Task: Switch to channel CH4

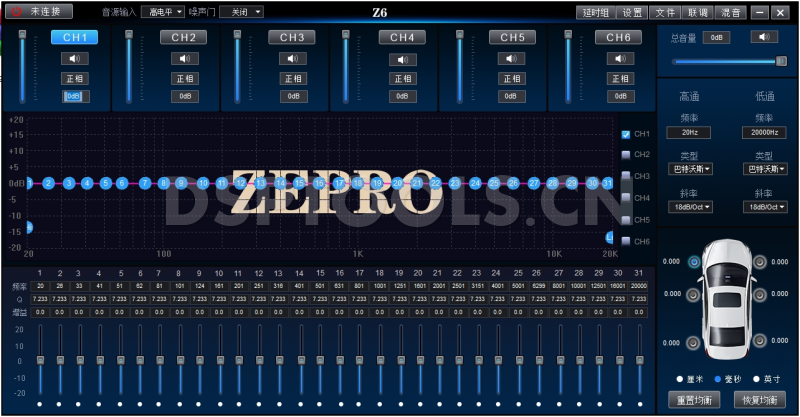Action: pyautogui.click(x=402, y=37)
